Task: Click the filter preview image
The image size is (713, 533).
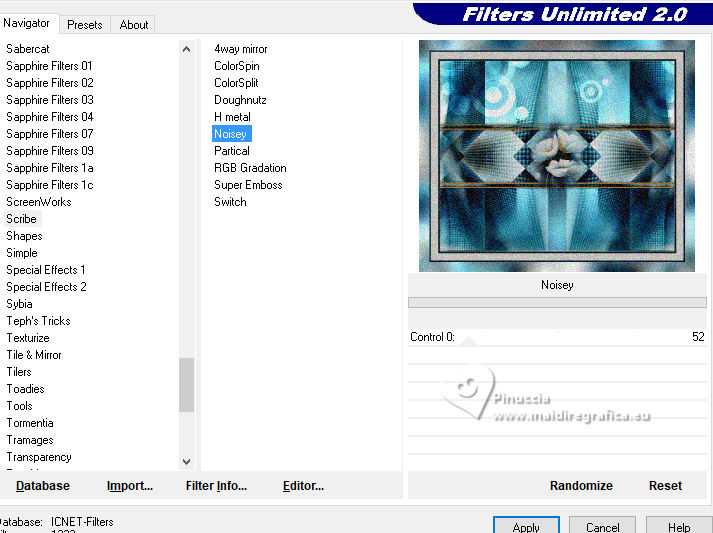Action: [x=557, y=156]
